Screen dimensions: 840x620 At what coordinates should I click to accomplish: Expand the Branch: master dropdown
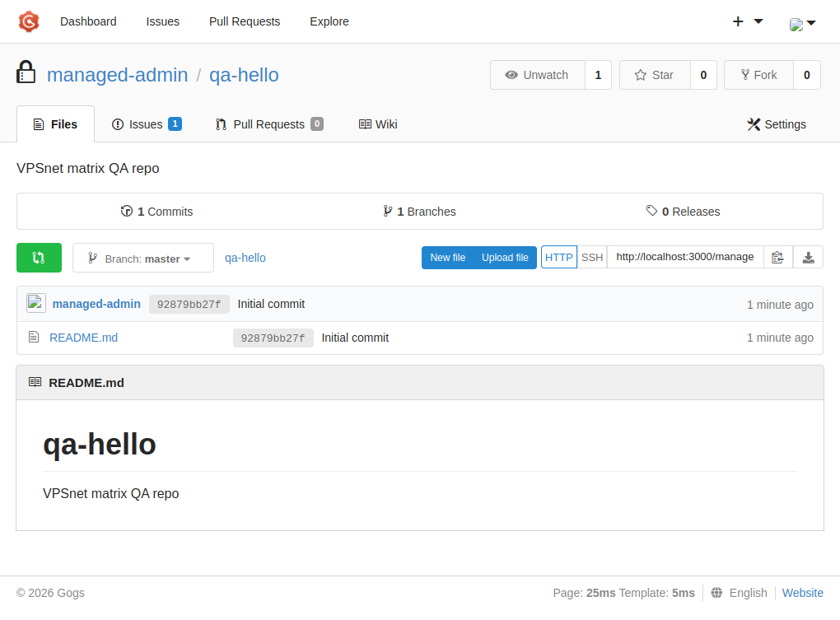point(143,258)
